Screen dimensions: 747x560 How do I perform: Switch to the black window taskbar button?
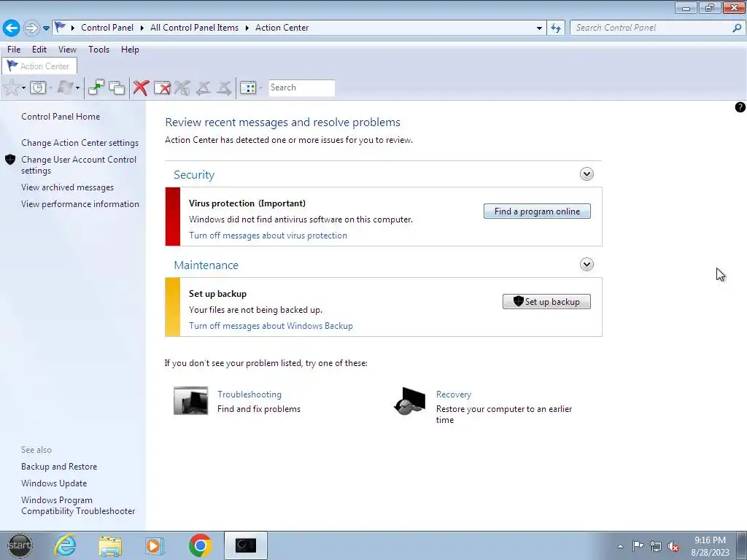[245, 545]
